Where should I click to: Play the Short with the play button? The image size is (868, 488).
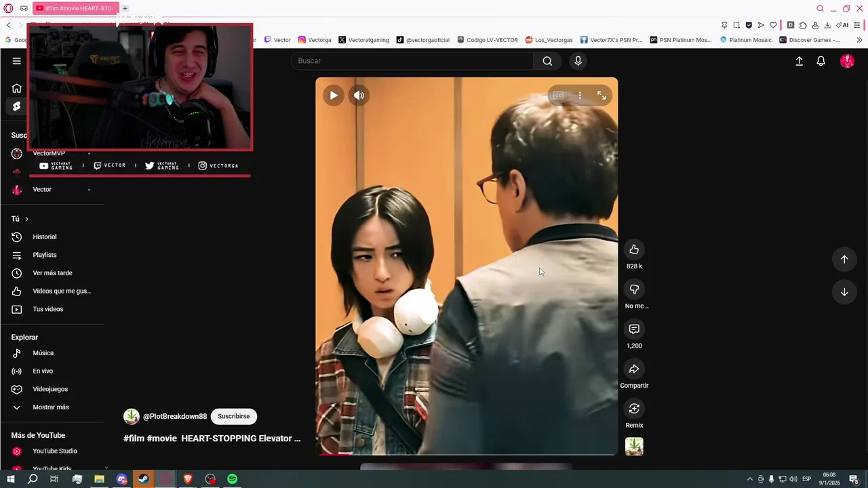(333, 96)
